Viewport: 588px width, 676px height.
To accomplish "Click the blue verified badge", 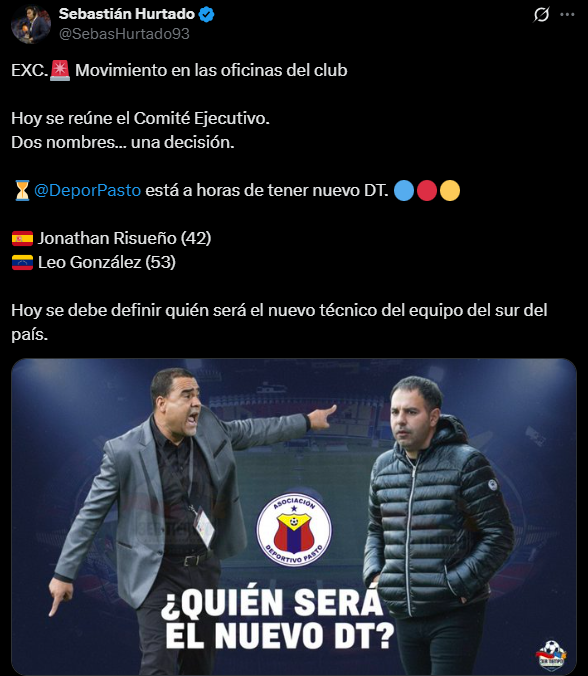I will (x=206, y=14).
